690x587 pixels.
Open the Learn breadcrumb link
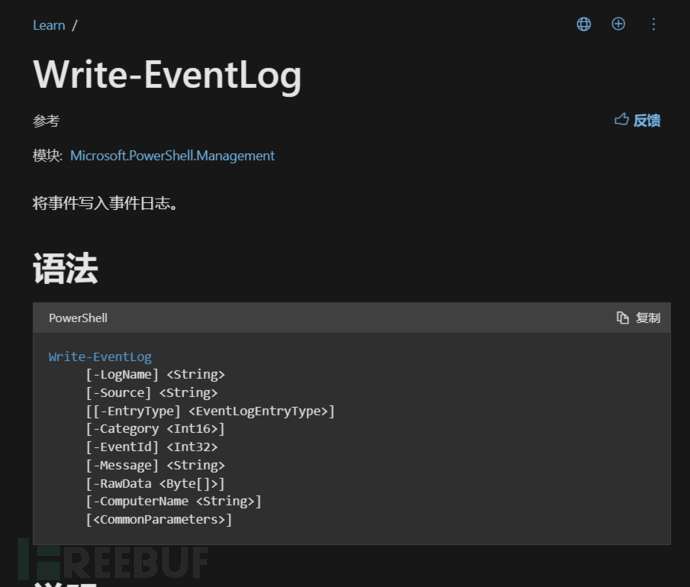click(49, 26)
